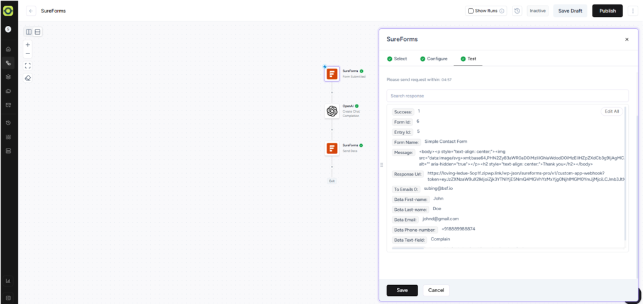644x304 pixels.
Task: Go back using the arrow button
Action: 31,11
